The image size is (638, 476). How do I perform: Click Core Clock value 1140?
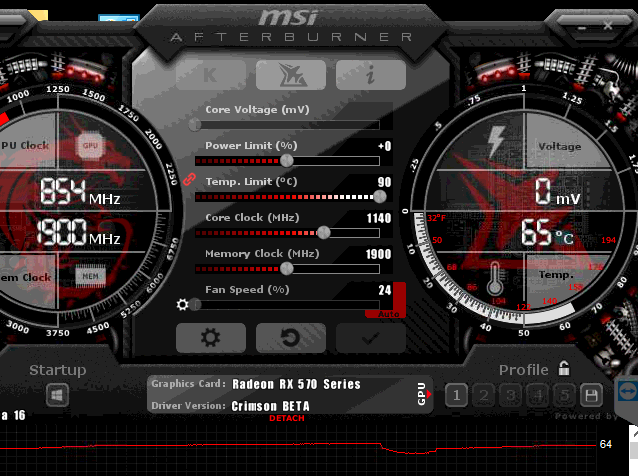[379, 218]
